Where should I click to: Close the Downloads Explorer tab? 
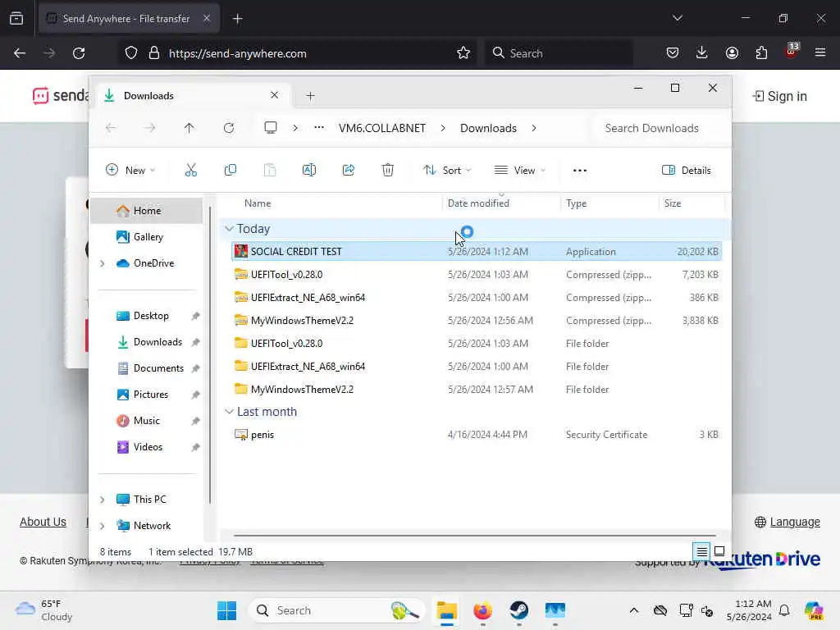[274, 95]
